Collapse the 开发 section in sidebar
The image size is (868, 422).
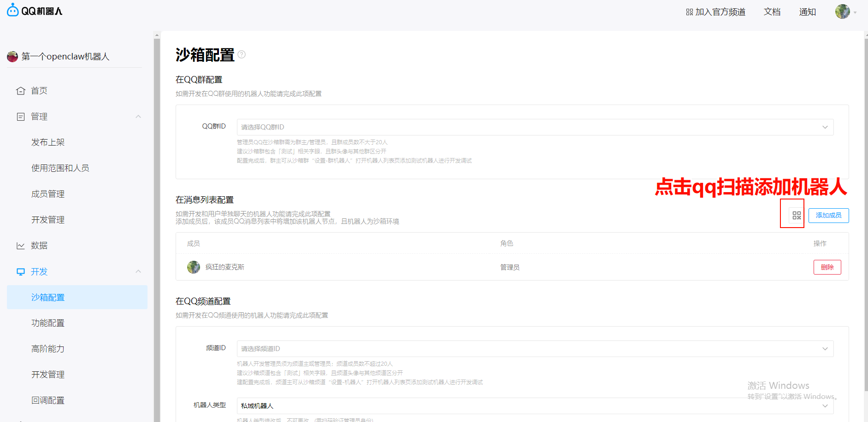pos(138,271)
